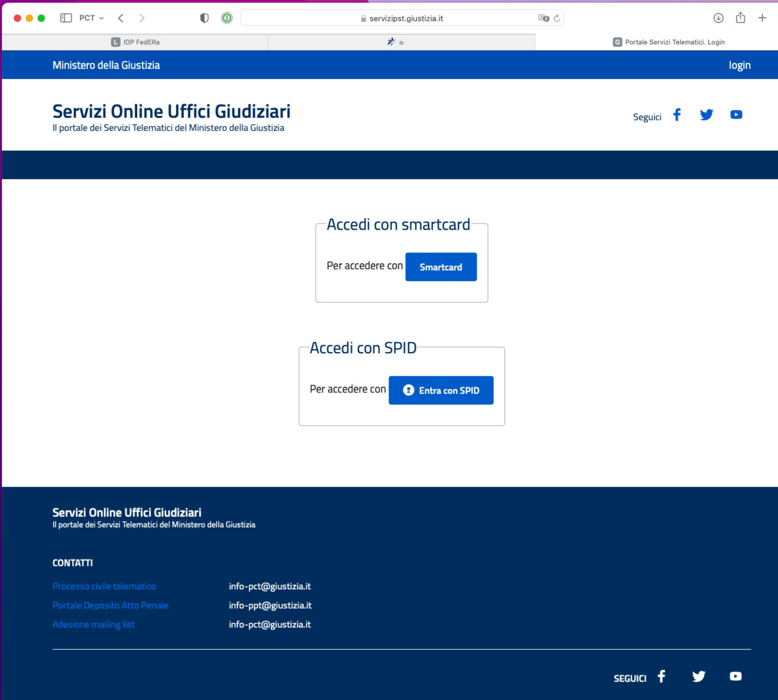Click the Accedi con smartcard heading
Viewport: 778px width, 700px height.
(x=398, y=225)
